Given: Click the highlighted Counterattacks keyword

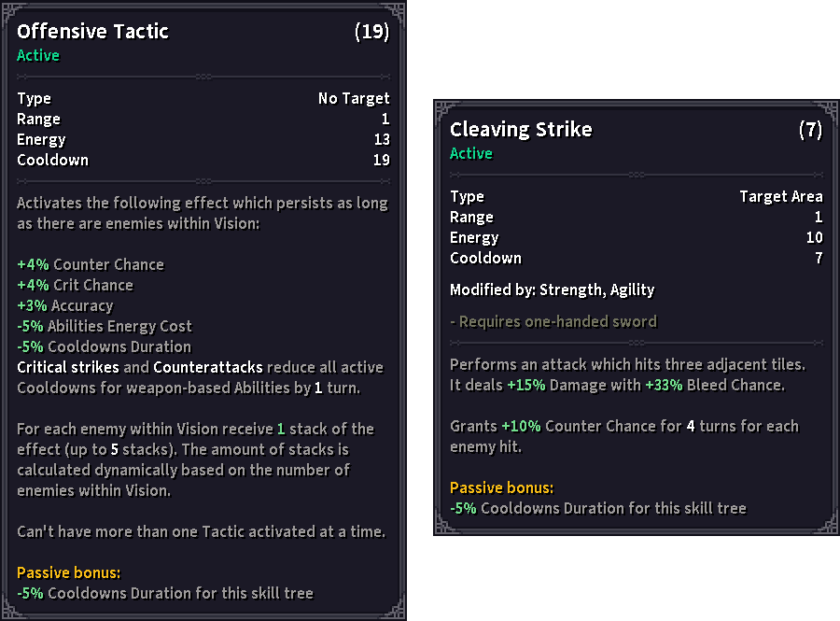Looking at the screenshot, I should click(x=208, y=368).
